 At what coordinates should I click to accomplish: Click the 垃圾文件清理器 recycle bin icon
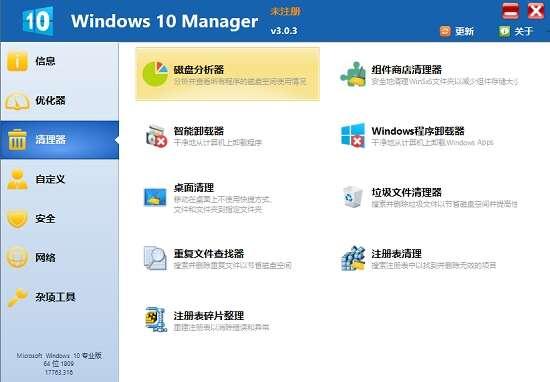click(353, 197)
